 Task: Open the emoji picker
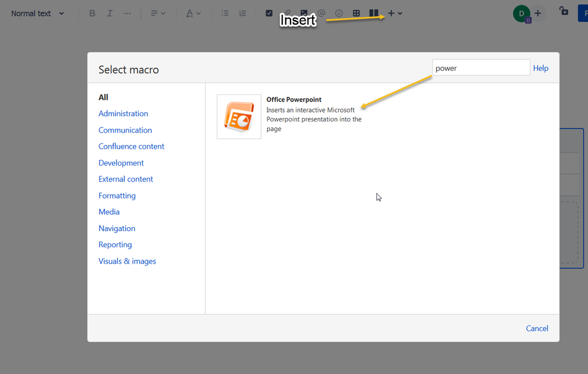[339, 13]
